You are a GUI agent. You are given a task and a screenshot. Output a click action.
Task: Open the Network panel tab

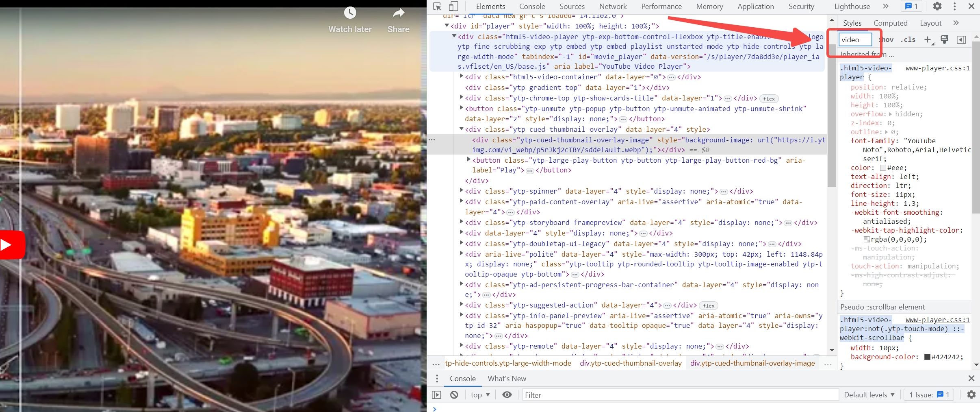tap(613, 7)
